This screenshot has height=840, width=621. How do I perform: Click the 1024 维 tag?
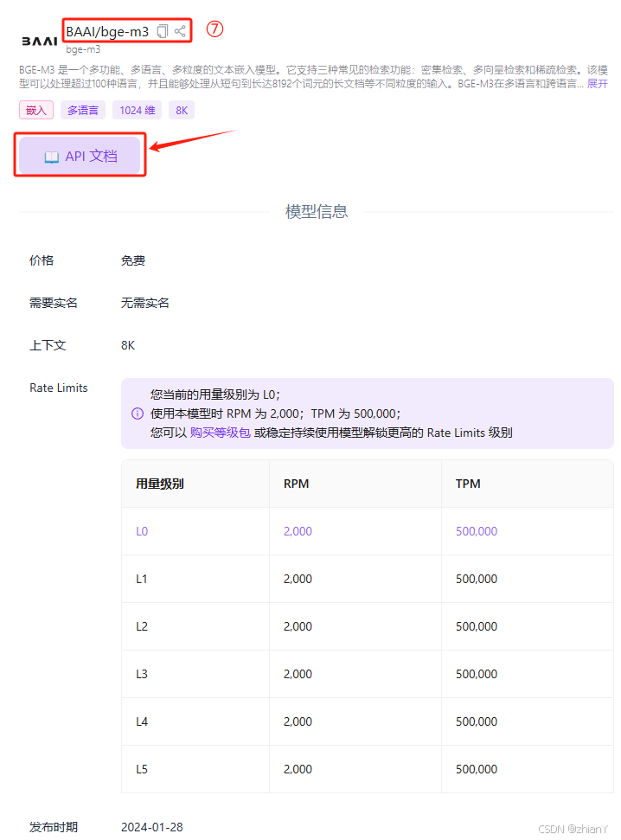(x=138, y=111)
